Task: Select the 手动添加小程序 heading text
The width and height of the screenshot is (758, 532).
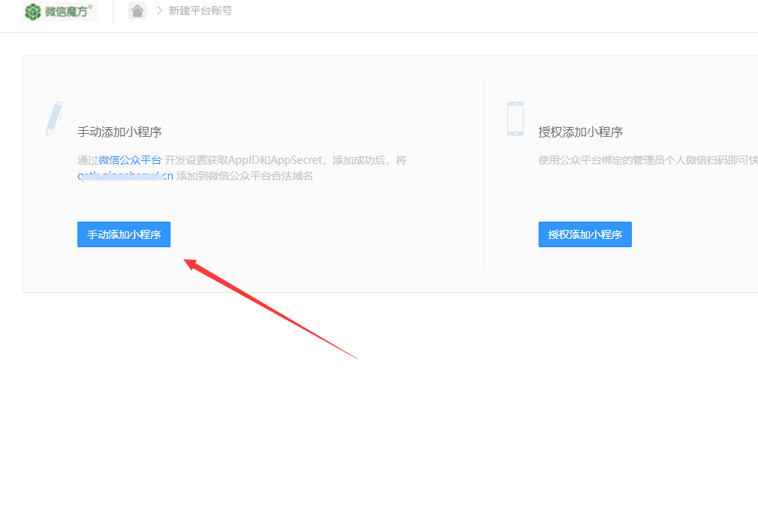Action: point(119,132)
